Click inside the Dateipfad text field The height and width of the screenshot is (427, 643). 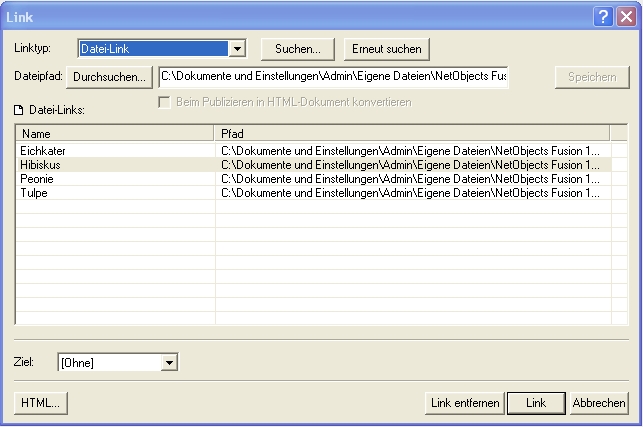pos(334,77)
